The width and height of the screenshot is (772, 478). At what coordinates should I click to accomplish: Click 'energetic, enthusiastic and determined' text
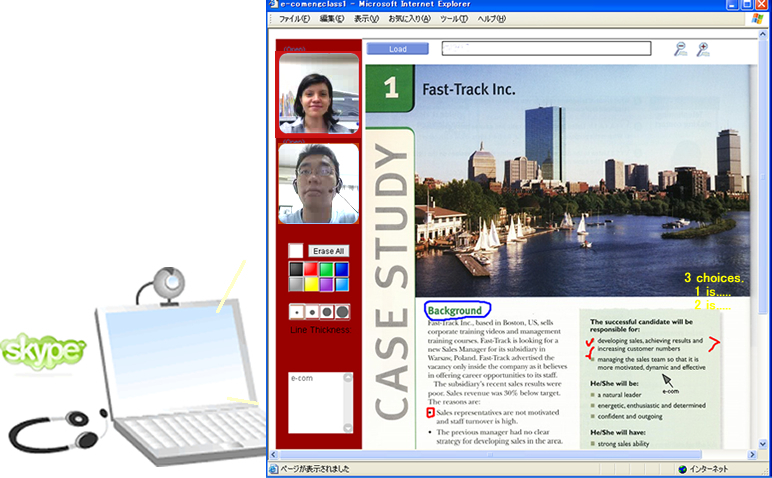pyautogui.click(x=651, y=406)
